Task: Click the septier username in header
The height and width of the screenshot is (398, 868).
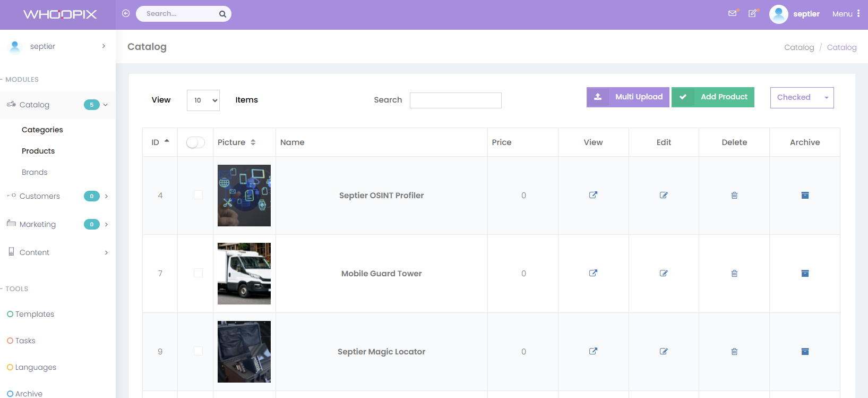Action: 806,14
